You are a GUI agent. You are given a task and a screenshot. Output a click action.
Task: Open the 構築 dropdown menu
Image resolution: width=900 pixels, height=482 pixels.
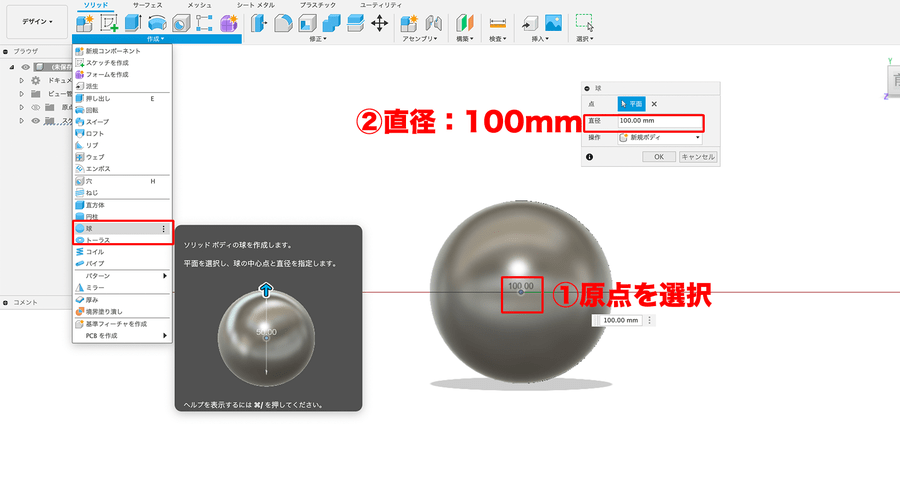[x=464, y=39]
